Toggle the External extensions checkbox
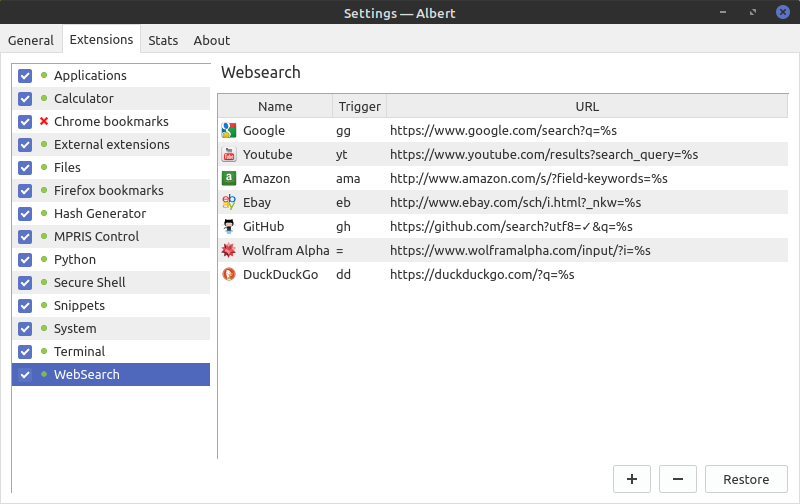This screenshot has height=504, width=800. pos(25,145)
